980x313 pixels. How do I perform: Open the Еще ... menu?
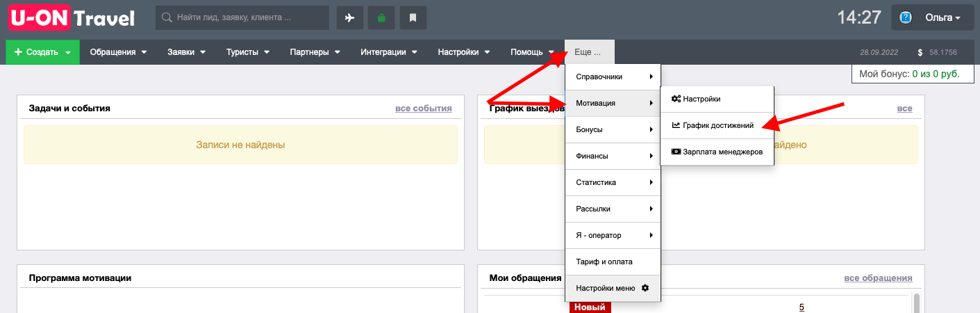pos(589,52)
